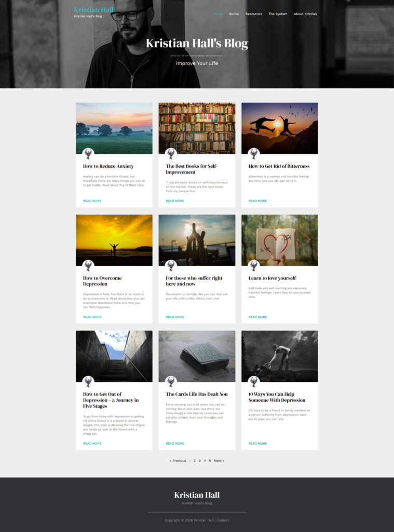Click the Next » pagination link

click(x=219, y=461)
